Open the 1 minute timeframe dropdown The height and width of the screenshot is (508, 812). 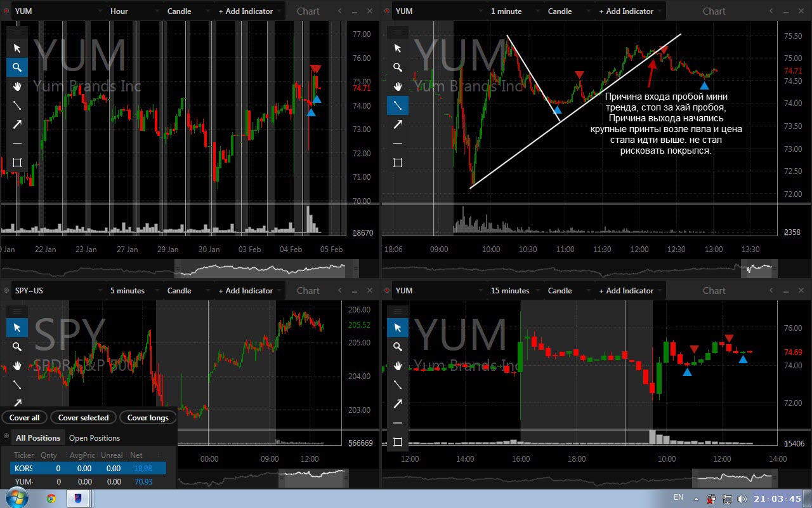pyautogui.click(x=514, y=11)
